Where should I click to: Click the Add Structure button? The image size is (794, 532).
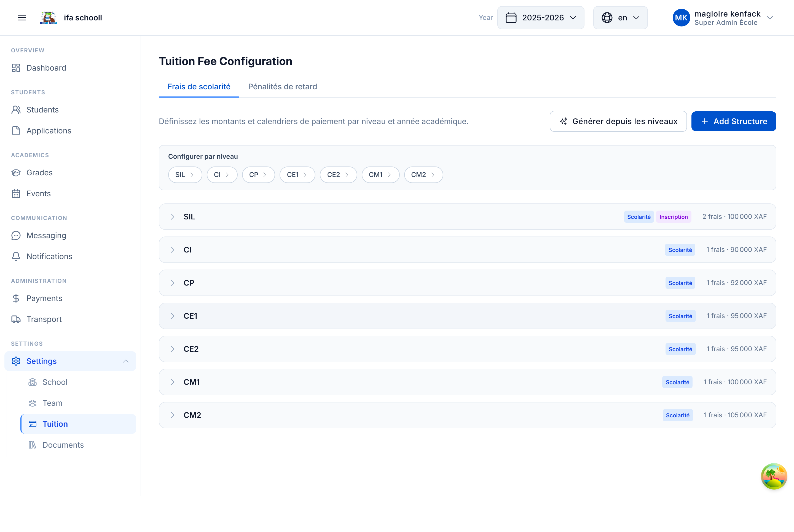click(x=733, y=122)
